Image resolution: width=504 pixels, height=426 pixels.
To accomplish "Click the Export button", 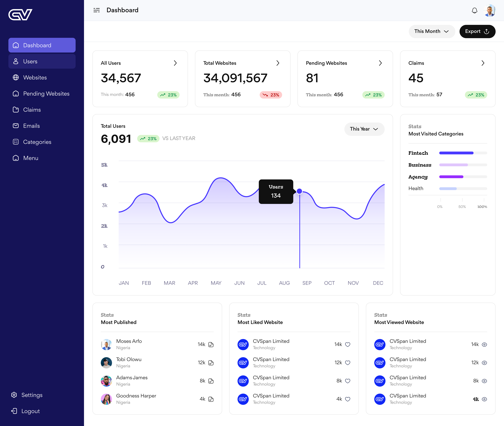I will click(x=477, y=31).
